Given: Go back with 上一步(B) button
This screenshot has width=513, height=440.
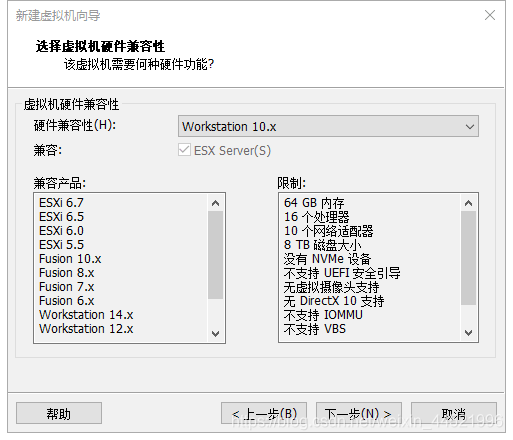Looking at the screenshot, I should (x=264, y=413).
